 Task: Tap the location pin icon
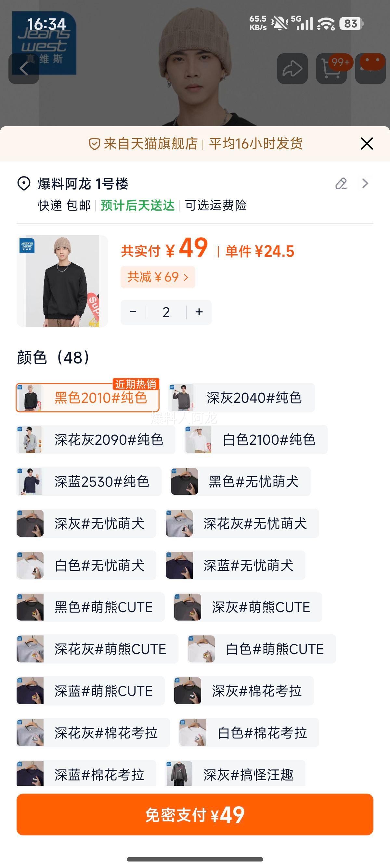(x=24, y=184)
